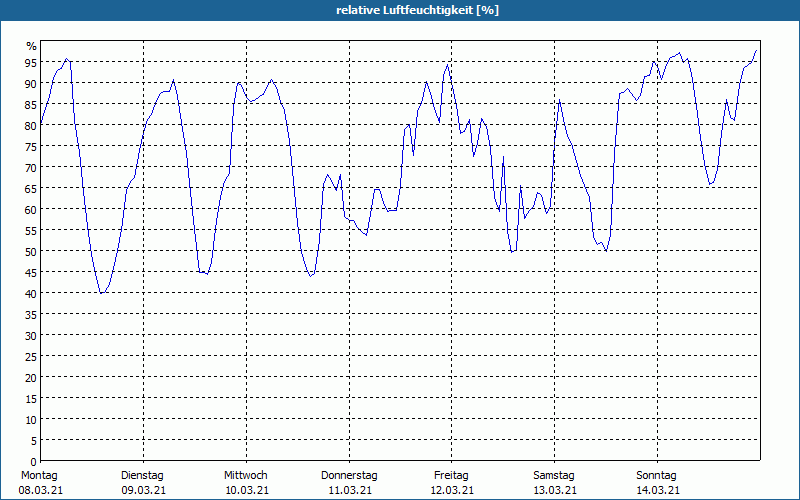
Task: Select the 'Samstag' day label
Action: [x=554, y=475]
